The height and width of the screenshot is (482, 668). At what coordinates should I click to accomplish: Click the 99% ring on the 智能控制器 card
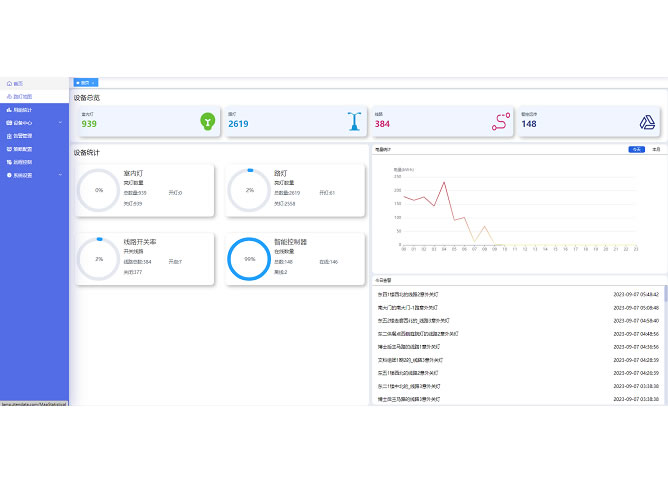click(248, 258)
